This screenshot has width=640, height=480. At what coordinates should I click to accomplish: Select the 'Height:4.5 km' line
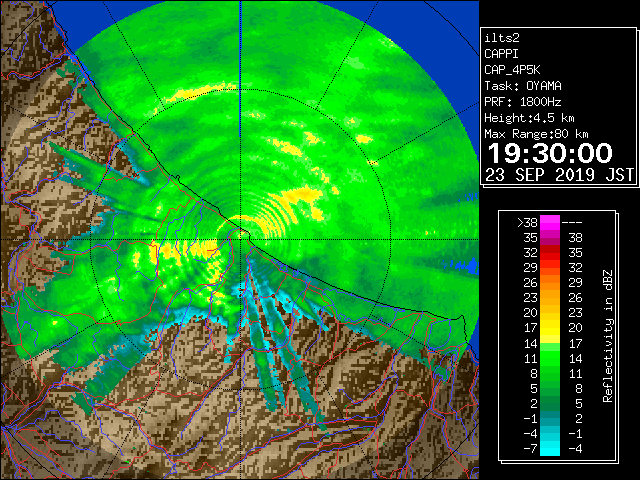point(529,118)
